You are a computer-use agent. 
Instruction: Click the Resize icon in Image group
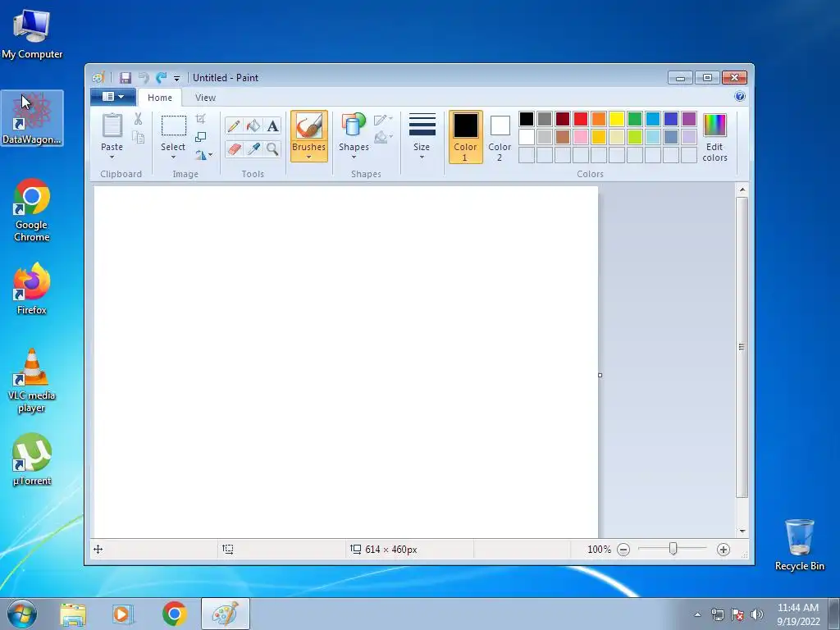(200, 137)
